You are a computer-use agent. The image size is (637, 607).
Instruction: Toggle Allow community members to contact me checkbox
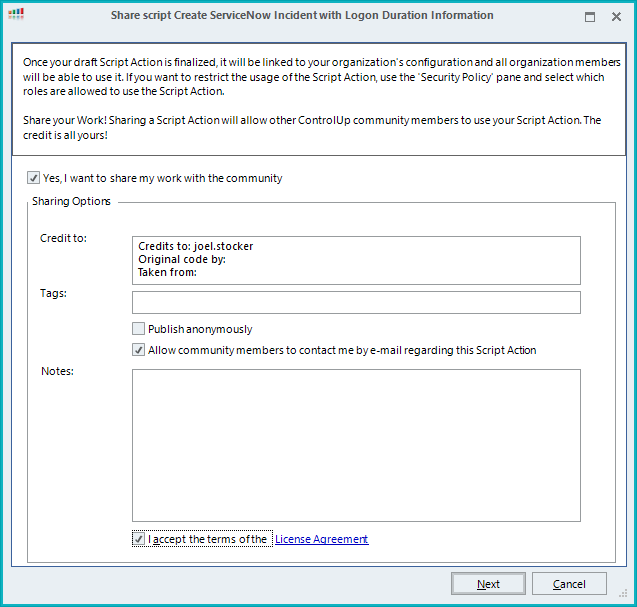[139, 350]
